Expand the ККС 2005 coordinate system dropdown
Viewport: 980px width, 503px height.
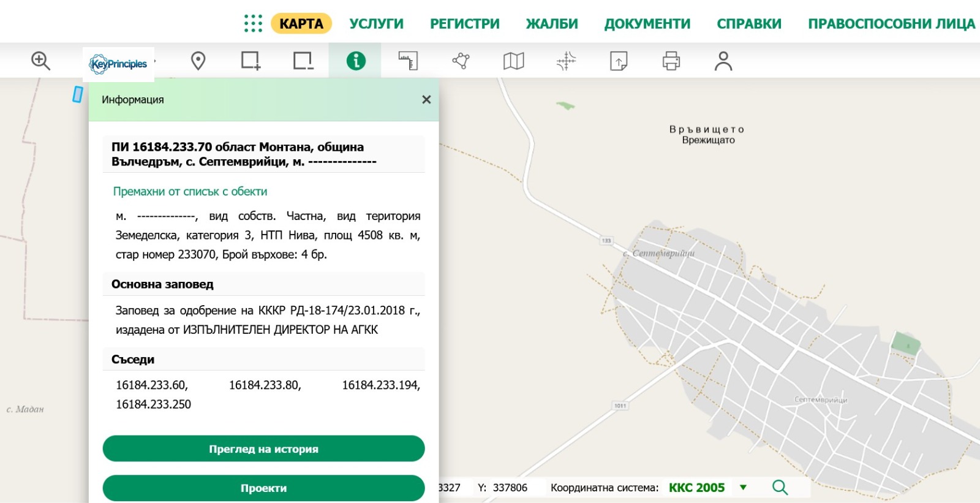pos(707,488)
